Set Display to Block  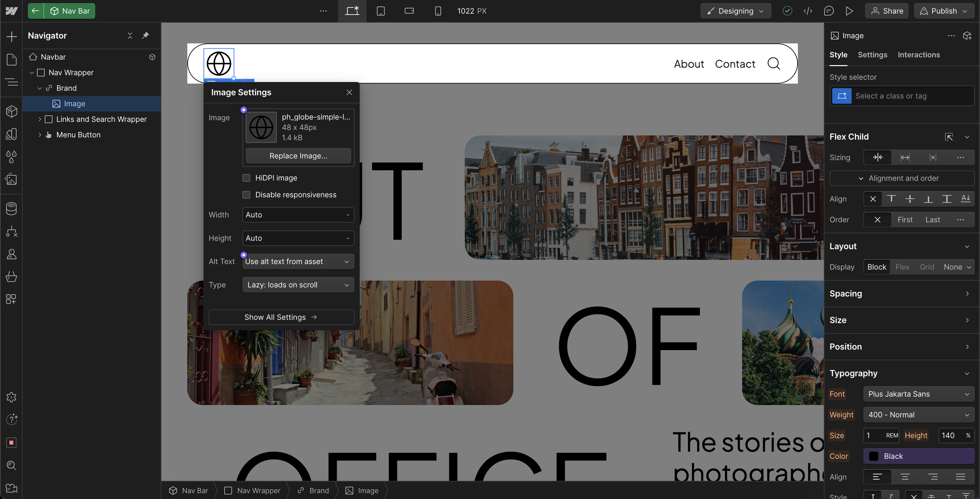pyautogui.click(x=877, y=267)
